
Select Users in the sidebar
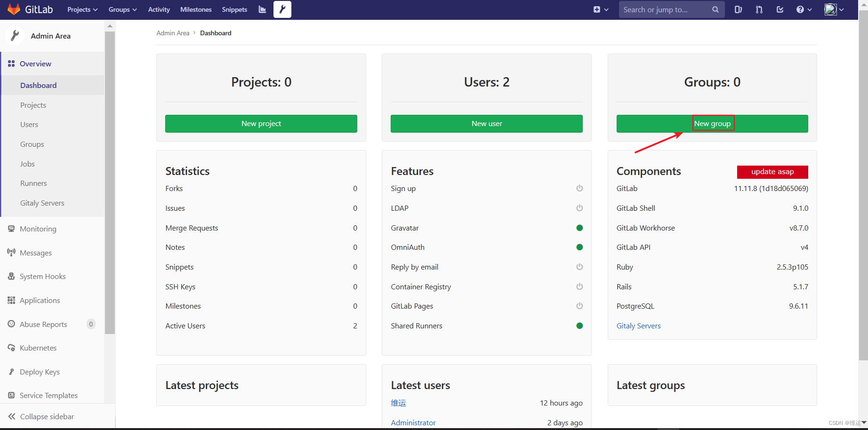(29, 125)
